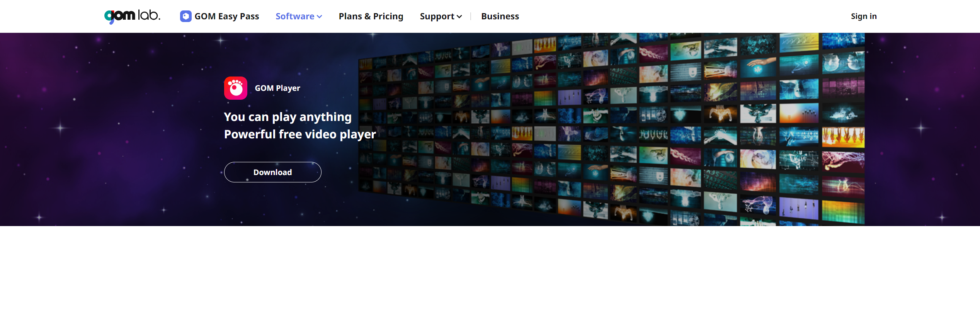The height and width of the screenshot is (325, 980).
Task: Open the Plans & Pricing page
Action: pyautogui.click(x=371, y=16)
